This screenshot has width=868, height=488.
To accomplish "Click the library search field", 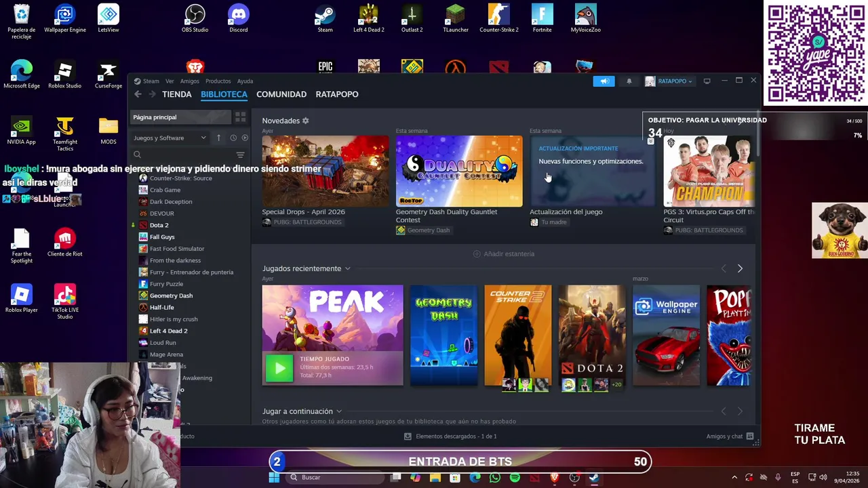I will [183, 155].
